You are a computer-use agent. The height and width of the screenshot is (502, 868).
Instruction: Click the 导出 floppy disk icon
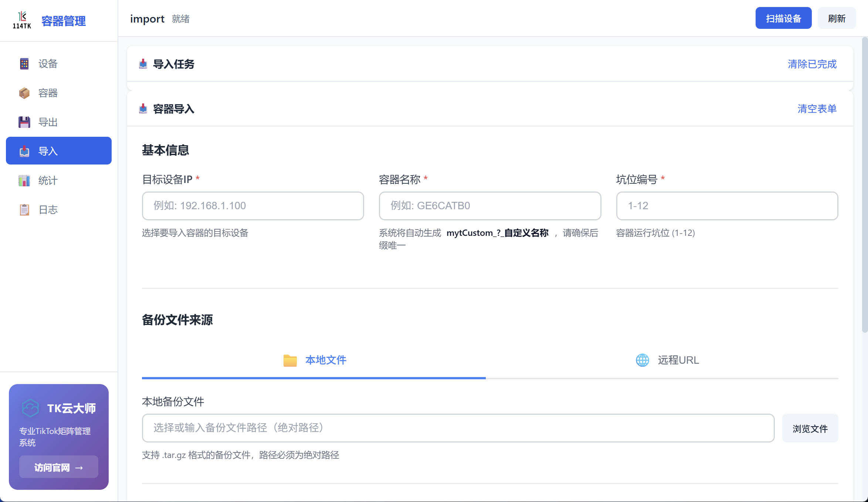[x=24, y=122]
